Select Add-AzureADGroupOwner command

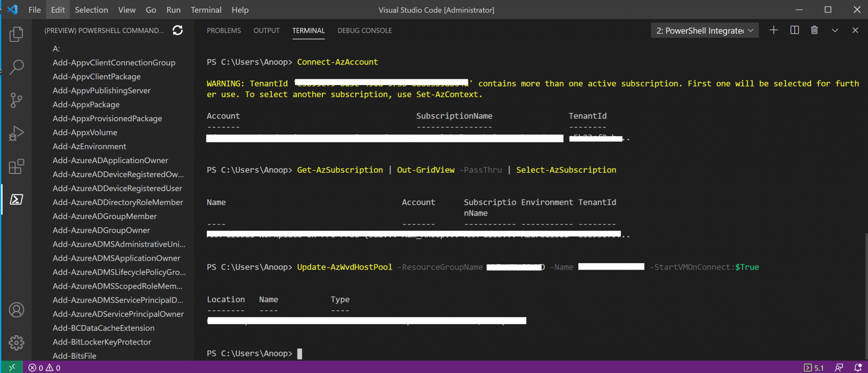point(101,231)
